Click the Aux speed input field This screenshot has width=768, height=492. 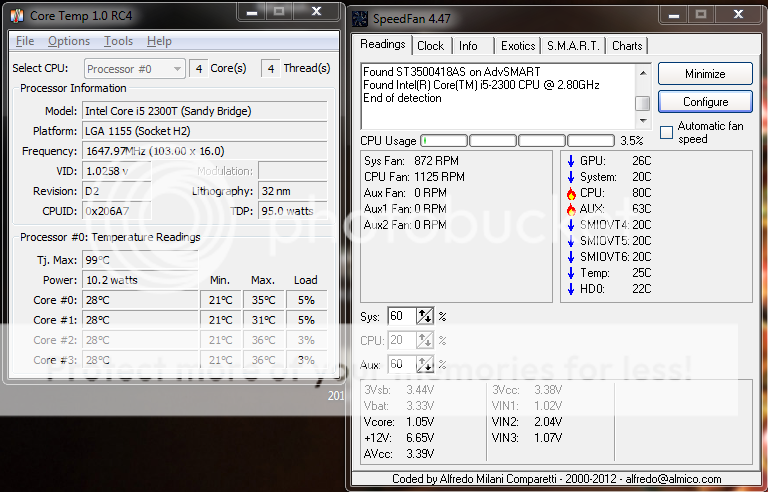[x=402, y=364]
